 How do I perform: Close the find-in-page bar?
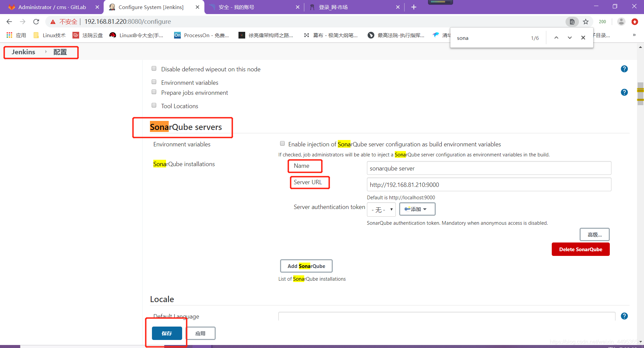[583, 38]
